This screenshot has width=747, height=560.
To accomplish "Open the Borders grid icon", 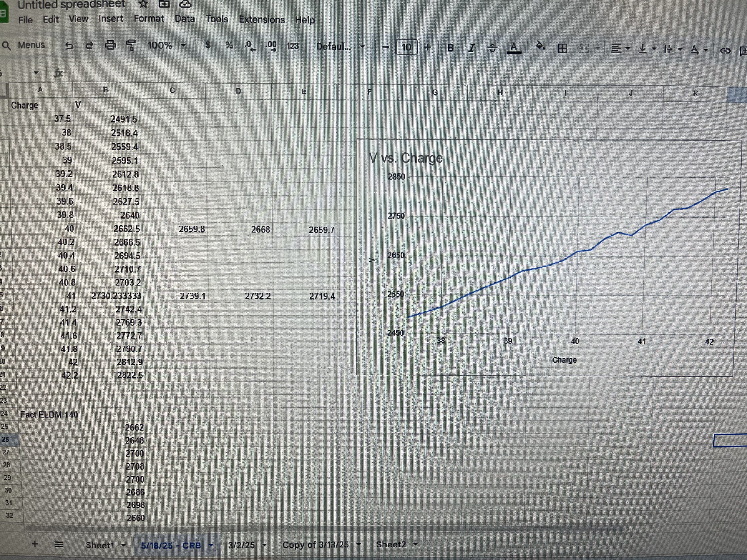I will [x=562, y=48].
